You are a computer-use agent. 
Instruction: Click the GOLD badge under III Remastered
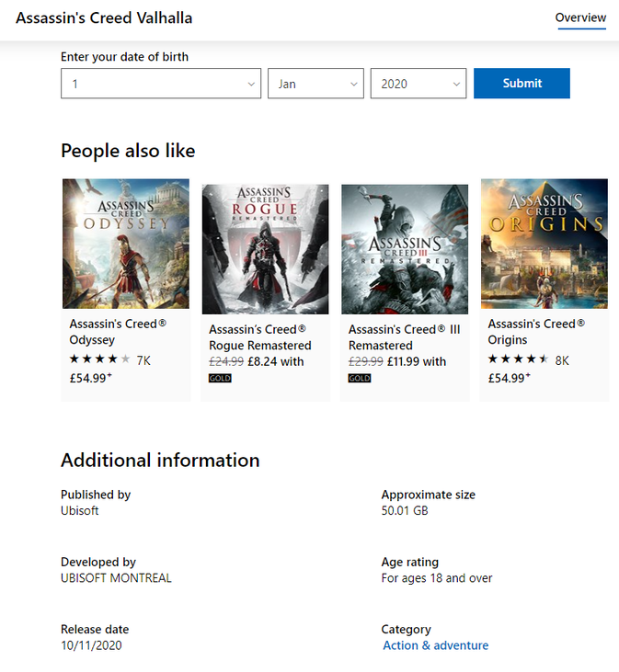click(x=360, y=378)
